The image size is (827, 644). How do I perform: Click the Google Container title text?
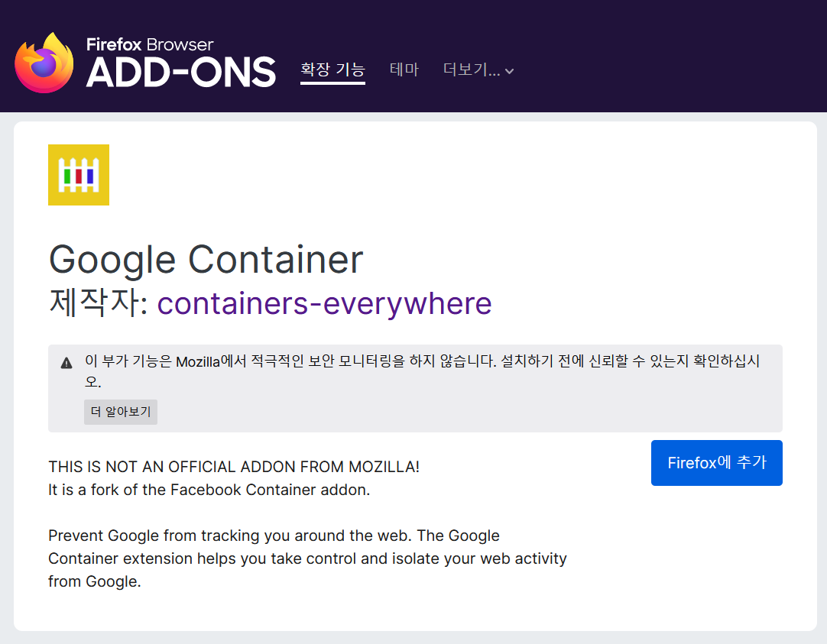206,260
